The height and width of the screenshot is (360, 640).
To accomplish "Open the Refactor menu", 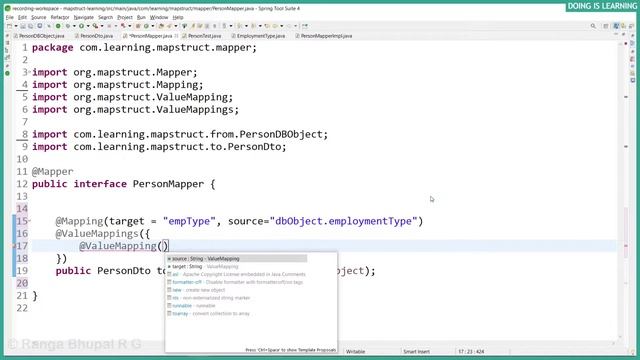I will [x=60, y=17].
